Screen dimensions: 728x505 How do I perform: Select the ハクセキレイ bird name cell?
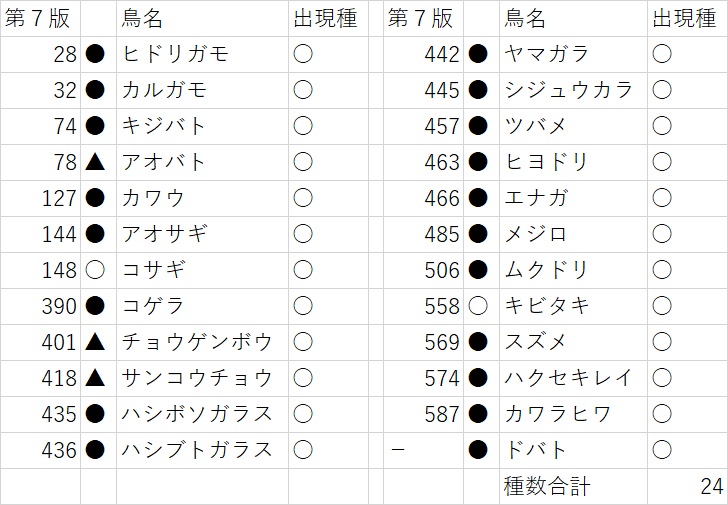tap(569, 378)
